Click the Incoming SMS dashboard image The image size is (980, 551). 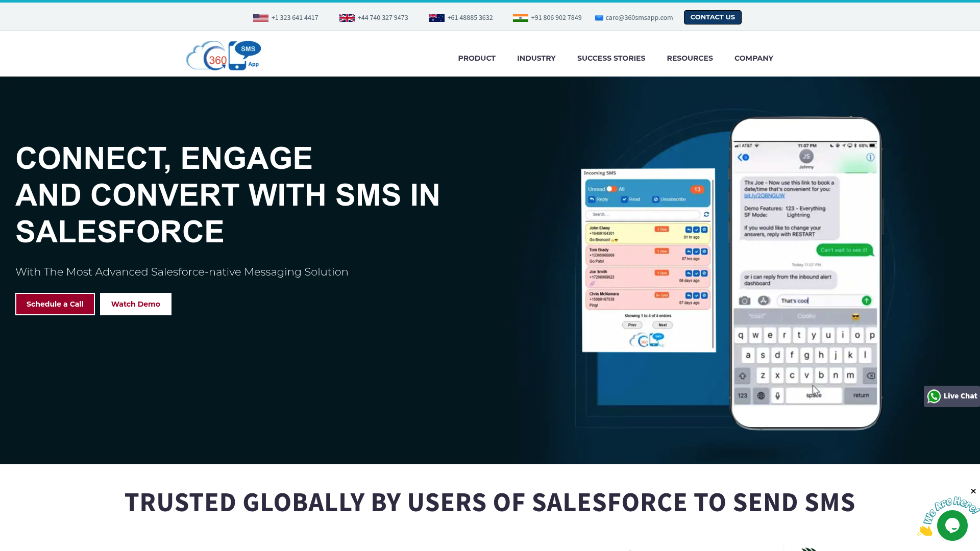click(x=649, y=260)
